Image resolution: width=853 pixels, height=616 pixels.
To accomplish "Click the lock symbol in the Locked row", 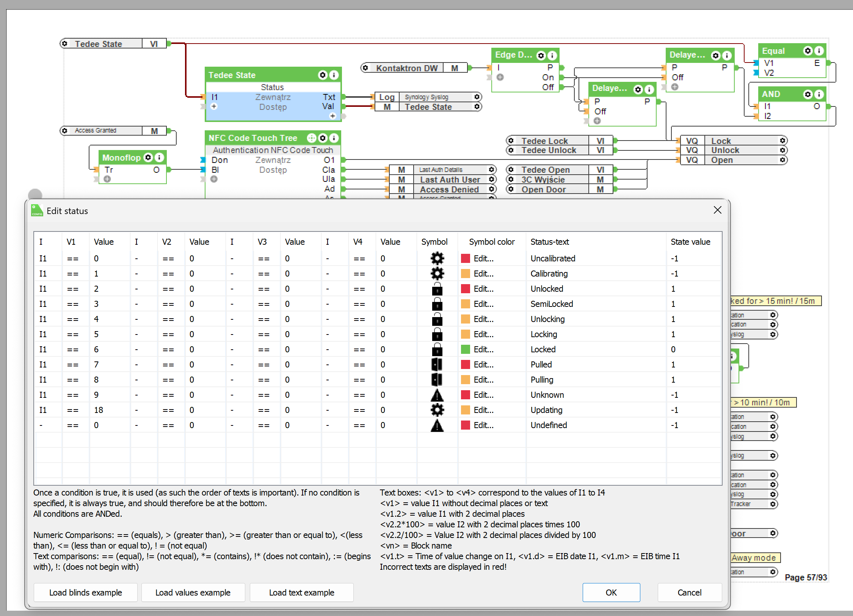I will click(x=437, y=349).
